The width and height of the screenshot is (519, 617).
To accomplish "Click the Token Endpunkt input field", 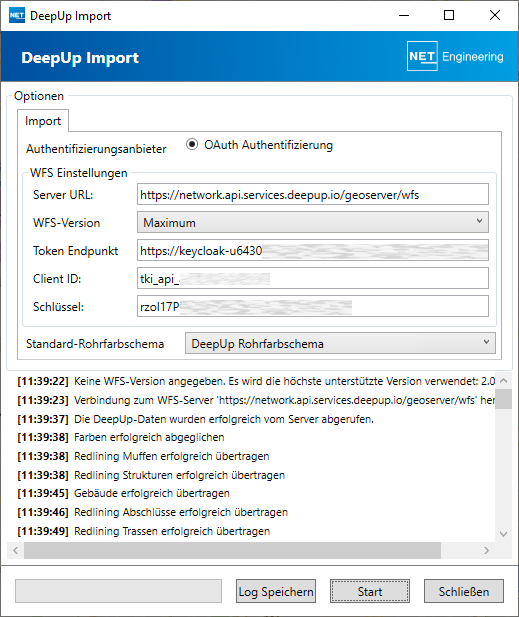I will tap(313, 250).
